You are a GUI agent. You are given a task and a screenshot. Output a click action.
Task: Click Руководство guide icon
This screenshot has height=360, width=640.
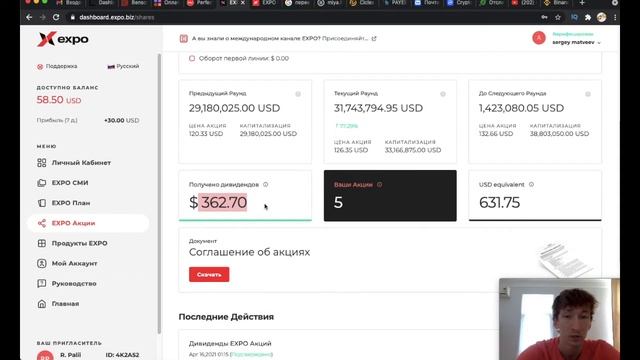click(42, 283)
